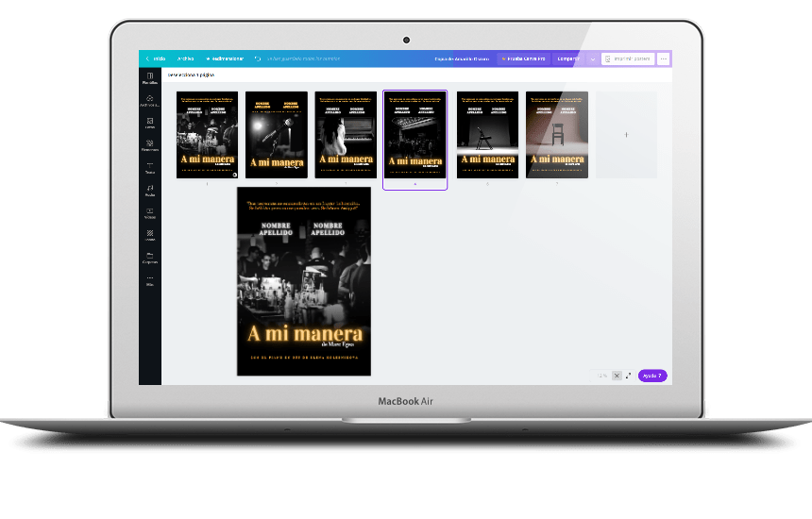The image size is (812, 519).
Task: Open the Archivo menu
Action: tap(185, 59)
